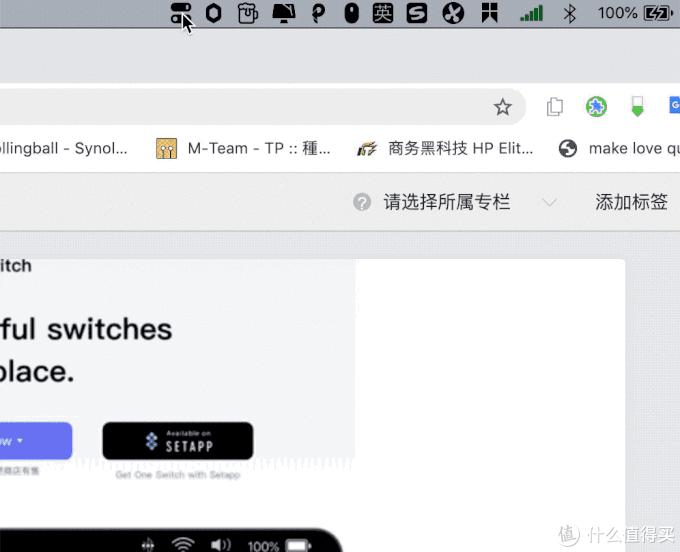680x552 pixels.
Task: Open the One Switch menu bar icon
Action: pos(180,13)
